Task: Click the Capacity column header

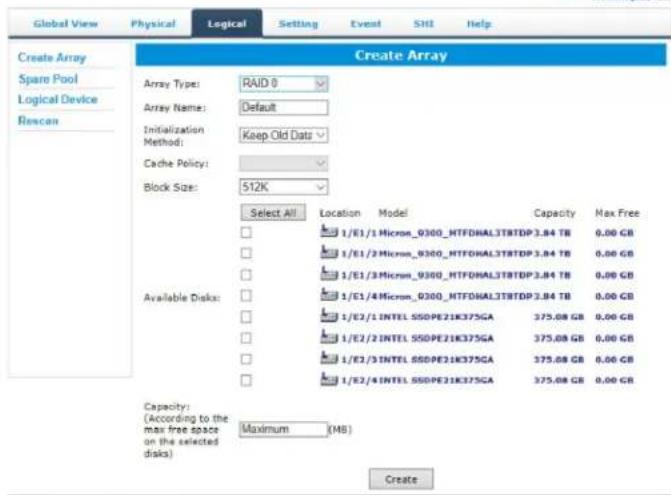Action: (x=554, y=213)
